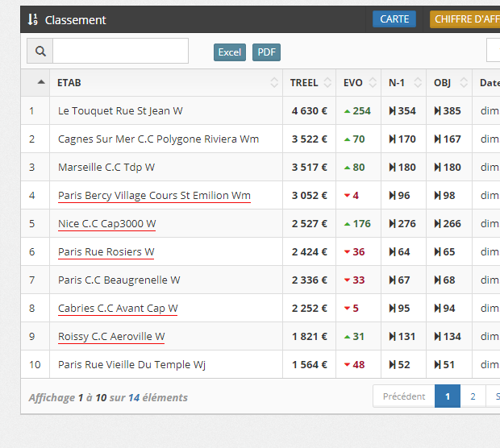
Task: Switch to the Chiffre d'affaires tab
Action: (465, 19)
